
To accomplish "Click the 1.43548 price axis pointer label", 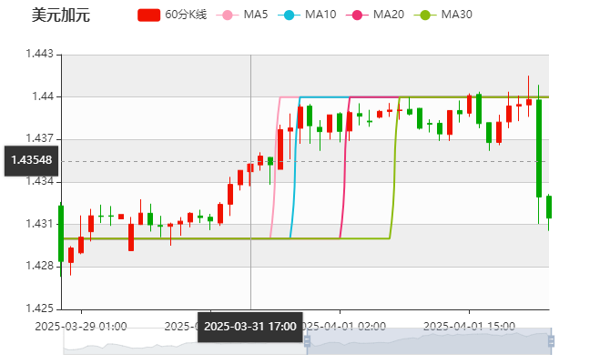I will [31, 160].
